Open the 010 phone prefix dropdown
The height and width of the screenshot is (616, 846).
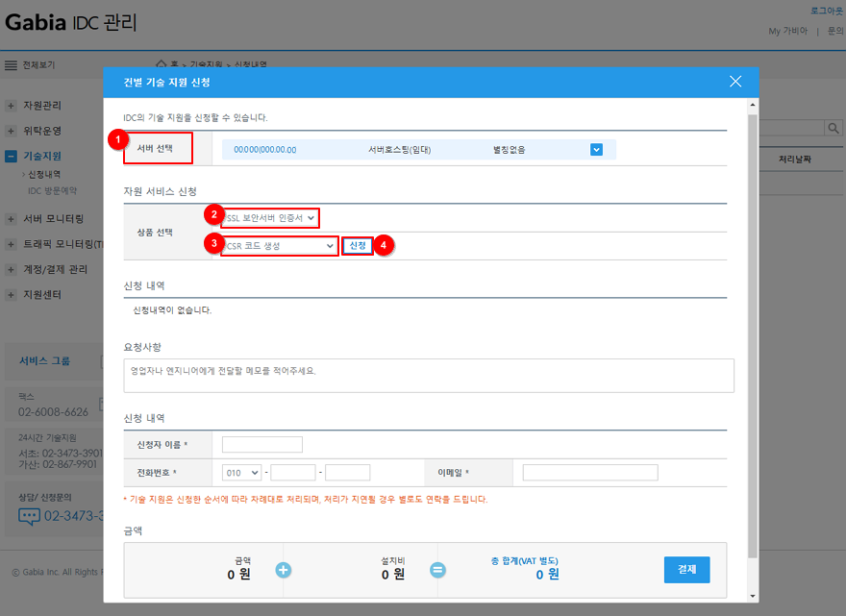point(241,473)
